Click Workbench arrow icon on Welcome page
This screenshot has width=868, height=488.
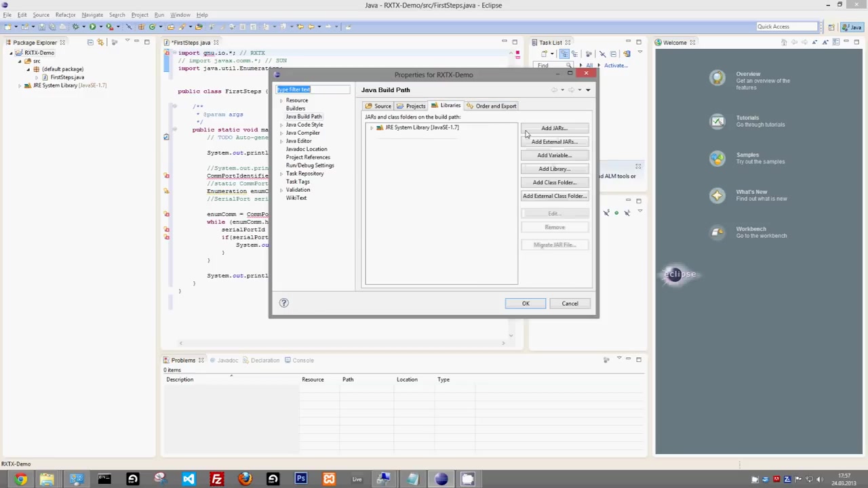tap(717, 232)
